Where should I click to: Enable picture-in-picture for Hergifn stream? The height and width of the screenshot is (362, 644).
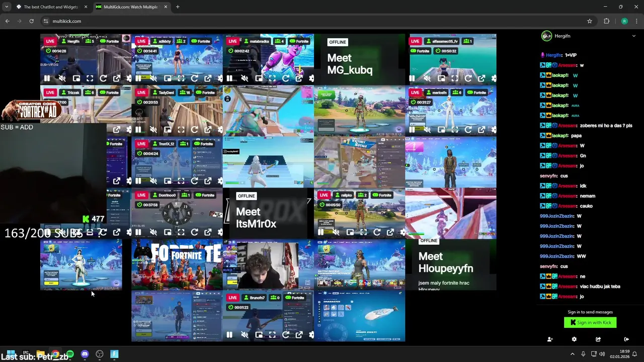click(76, 78)
